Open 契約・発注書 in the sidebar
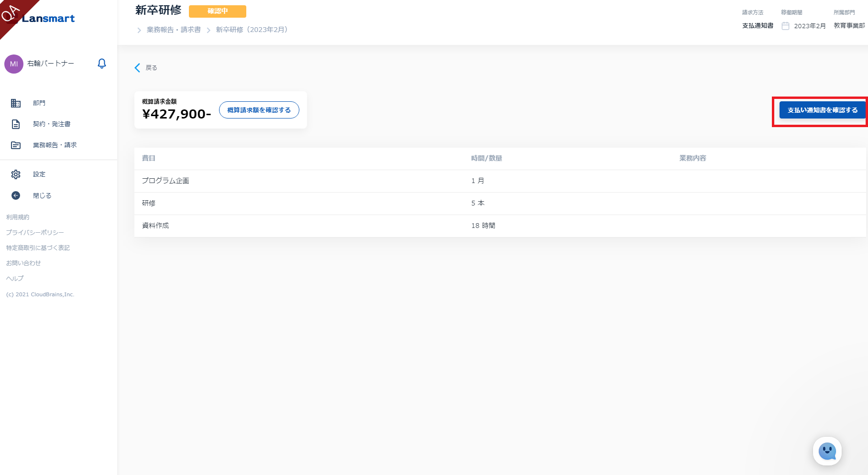 pyautogui.click(x=52, y=124)
